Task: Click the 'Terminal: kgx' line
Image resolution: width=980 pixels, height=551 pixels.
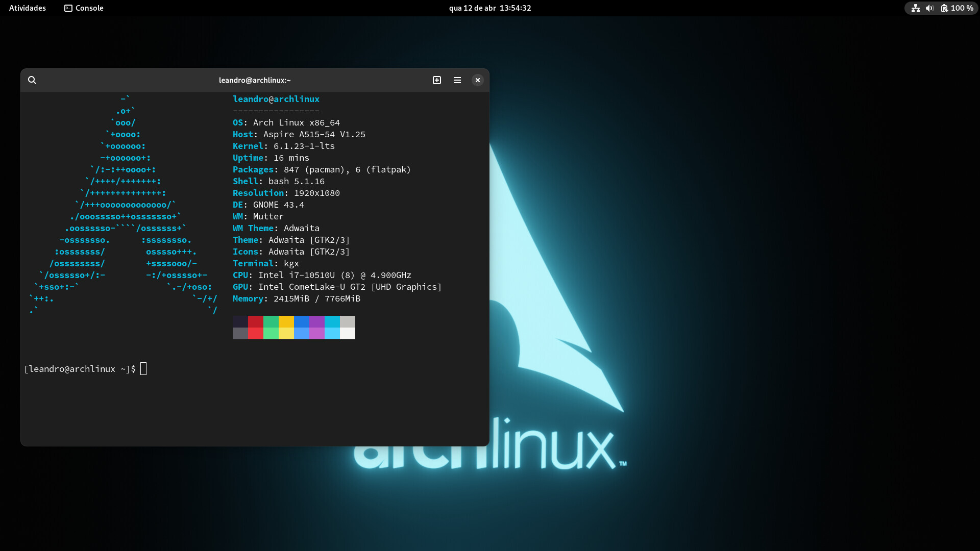Action: (266, 263)
